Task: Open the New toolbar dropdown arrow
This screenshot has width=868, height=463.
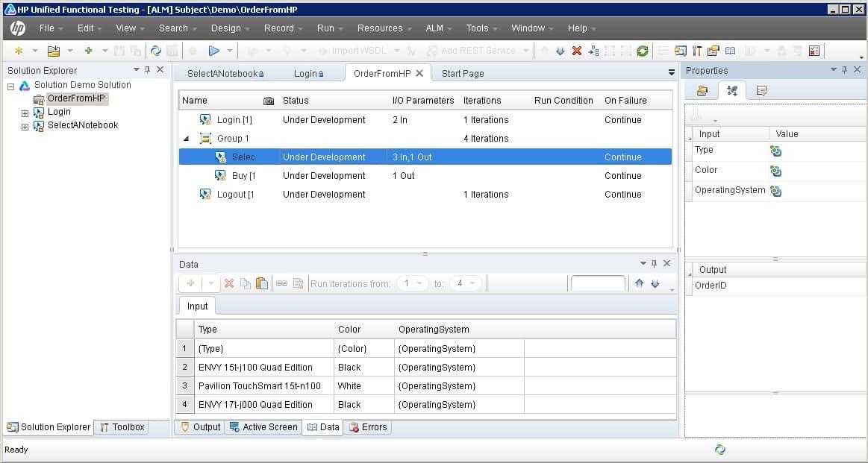Action: pos(35,51)
